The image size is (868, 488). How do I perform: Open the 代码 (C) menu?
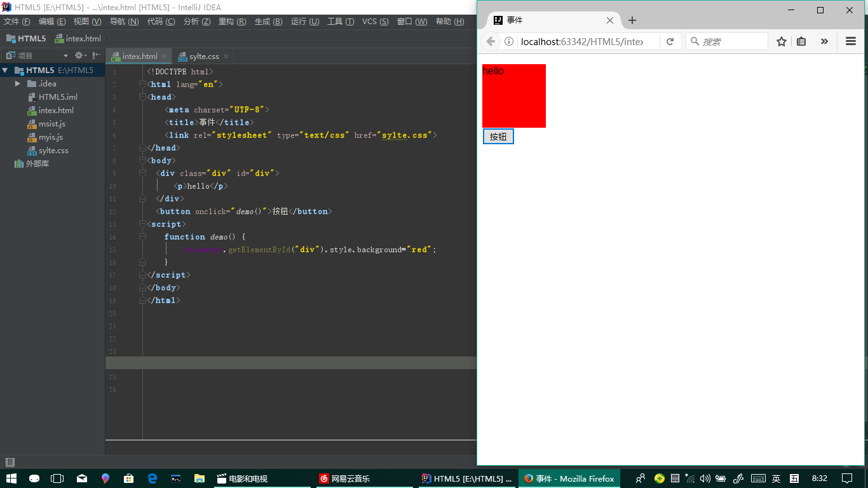(x=161, y=22)
